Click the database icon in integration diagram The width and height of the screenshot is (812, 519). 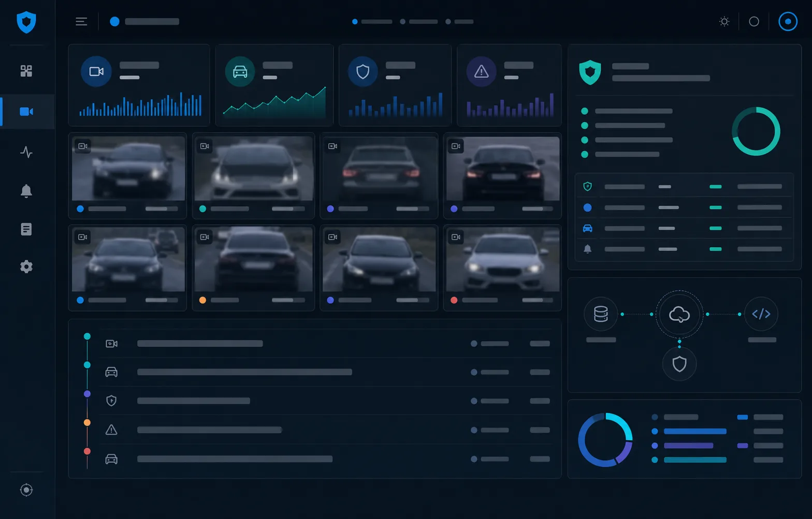pyautogui.click(x=601, y=314)
